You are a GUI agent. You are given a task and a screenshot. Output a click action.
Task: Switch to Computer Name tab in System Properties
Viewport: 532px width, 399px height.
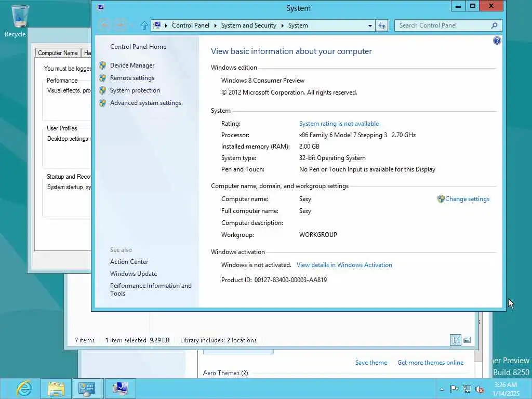[58, 53]
